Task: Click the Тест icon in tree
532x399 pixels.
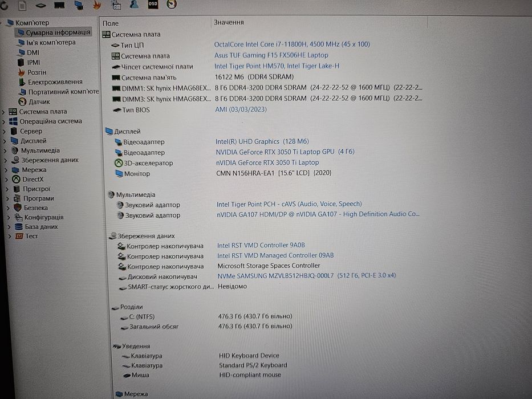Action: [19, 236]
